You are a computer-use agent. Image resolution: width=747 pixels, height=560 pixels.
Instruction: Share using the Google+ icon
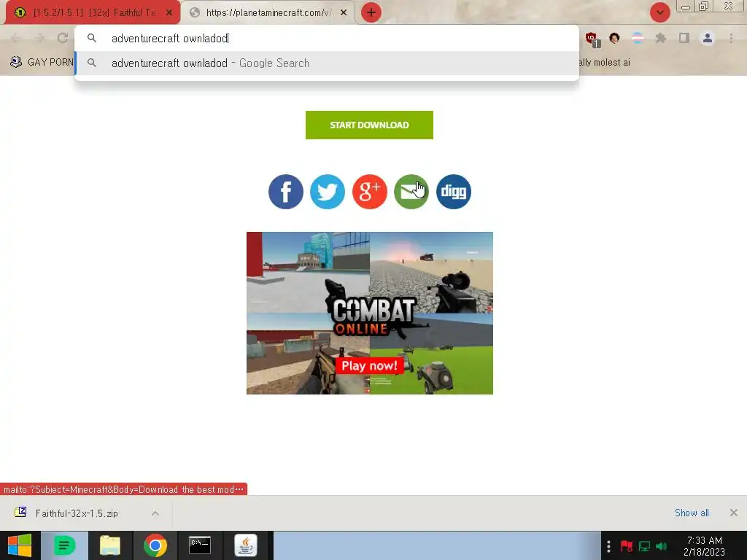(x=370, y=192)
